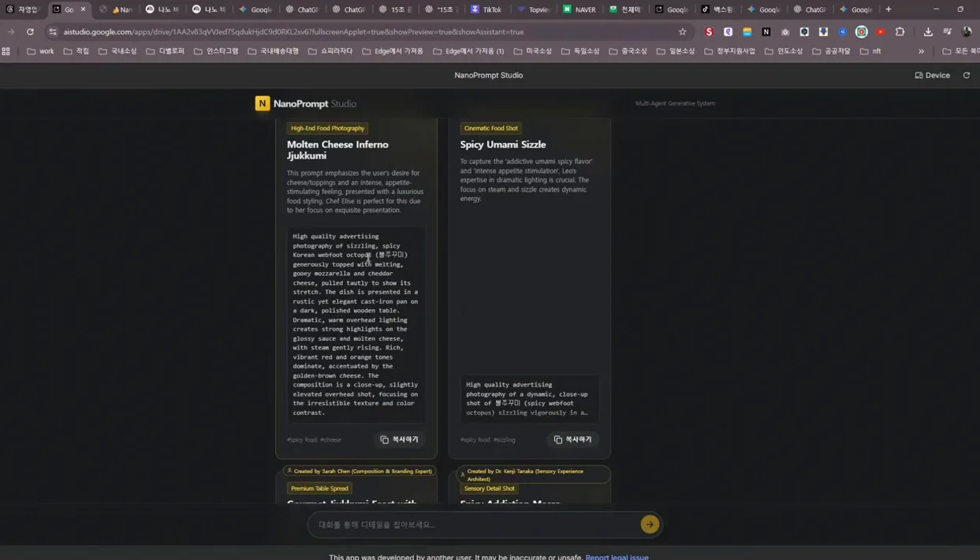This screenshot has height=560, width=980.
Task: Click the #sizzling hashtag
Action: 505,440
